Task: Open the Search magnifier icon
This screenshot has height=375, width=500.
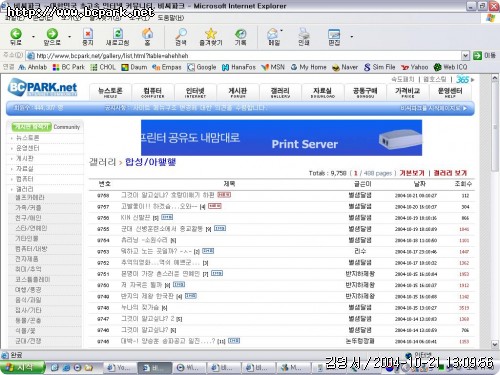Action: click(x=181, y=33)
